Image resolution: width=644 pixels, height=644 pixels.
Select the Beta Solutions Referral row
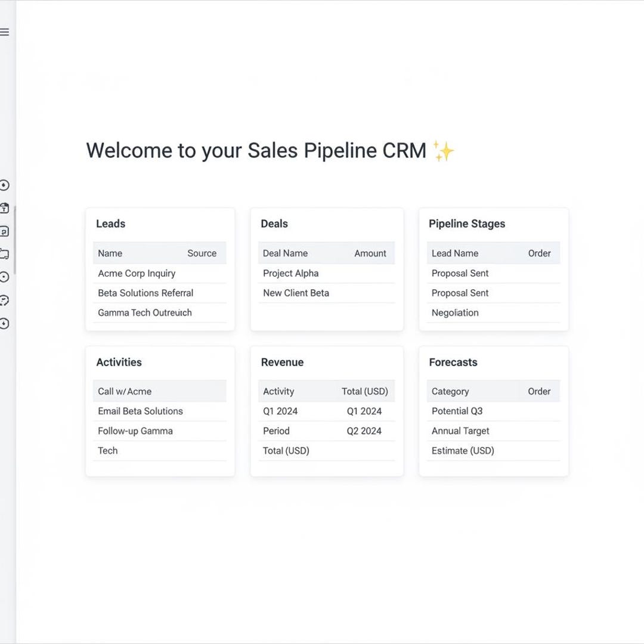pyautogui.click(x=160, y=293)
